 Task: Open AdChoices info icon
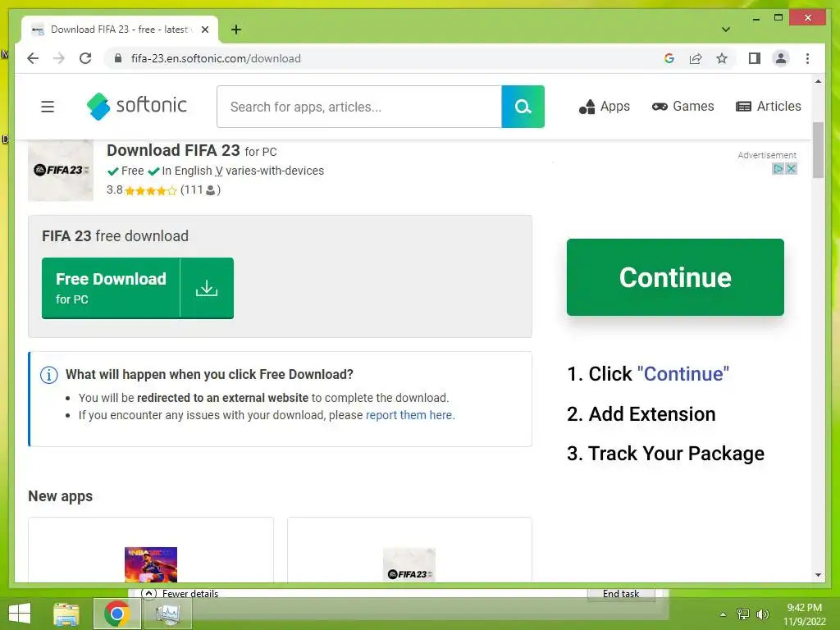coord(778,169)
